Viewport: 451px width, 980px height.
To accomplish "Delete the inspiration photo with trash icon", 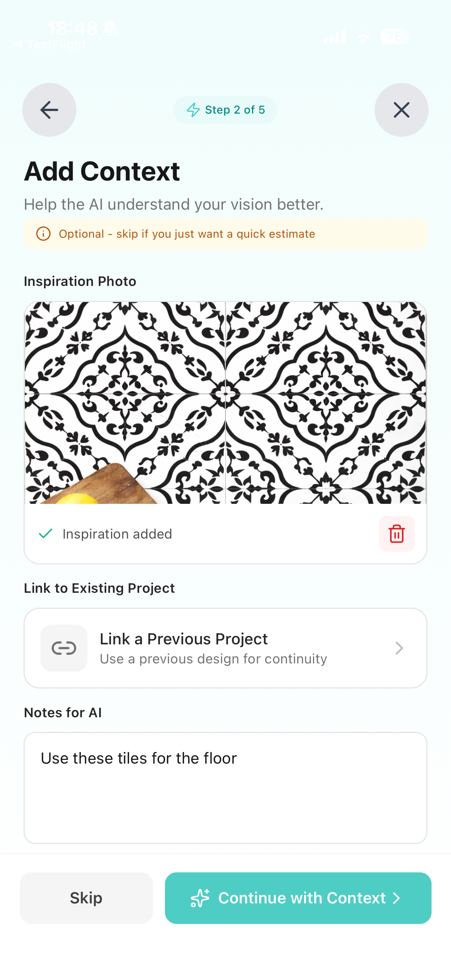I will [x=396, y=533].
